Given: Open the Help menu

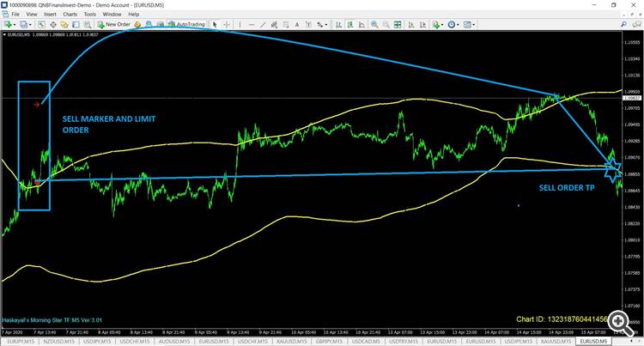Looking at the screenshot, I should [x=133, y=14].
